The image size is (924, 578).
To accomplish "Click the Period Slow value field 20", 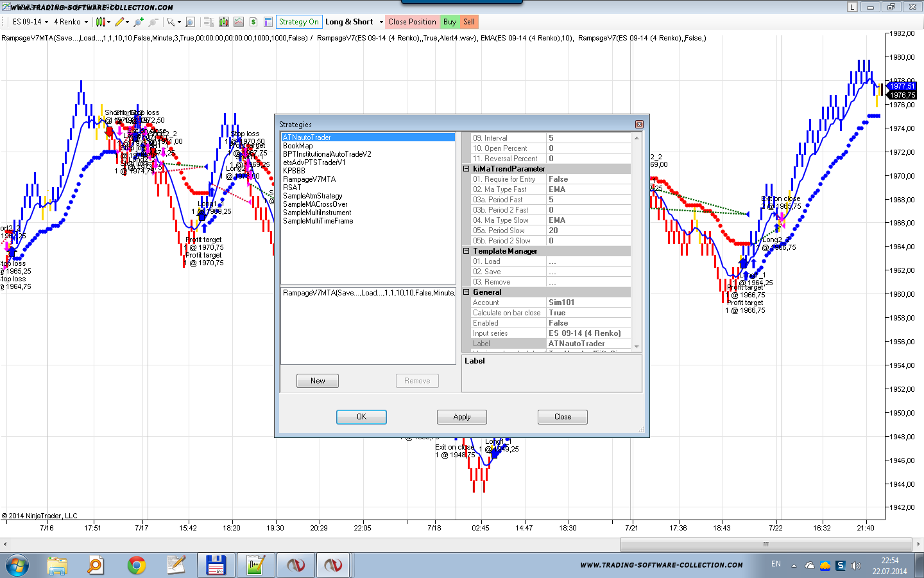I will 588,231.
